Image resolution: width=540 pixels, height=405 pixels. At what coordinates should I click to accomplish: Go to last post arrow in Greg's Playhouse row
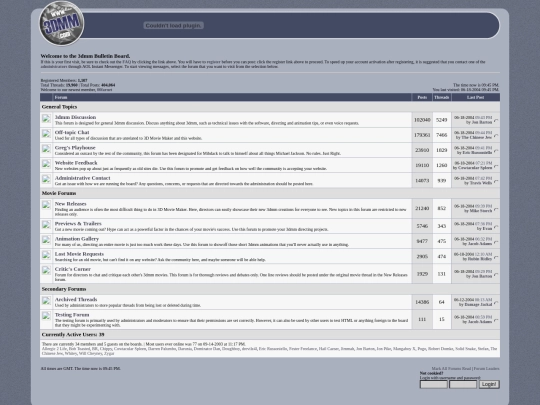click(496, 151)
